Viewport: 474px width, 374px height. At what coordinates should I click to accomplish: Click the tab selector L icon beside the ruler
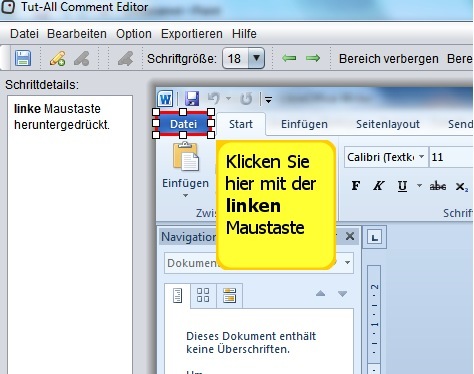374,238
